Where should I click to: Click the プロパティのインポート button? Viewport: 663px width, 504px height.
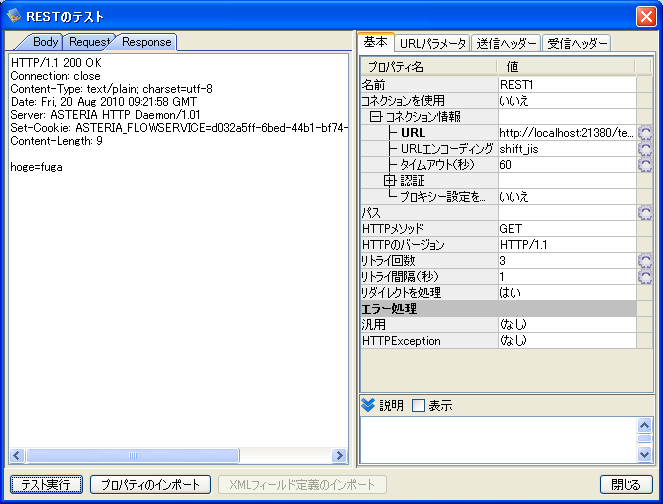[x=150, y=485]
